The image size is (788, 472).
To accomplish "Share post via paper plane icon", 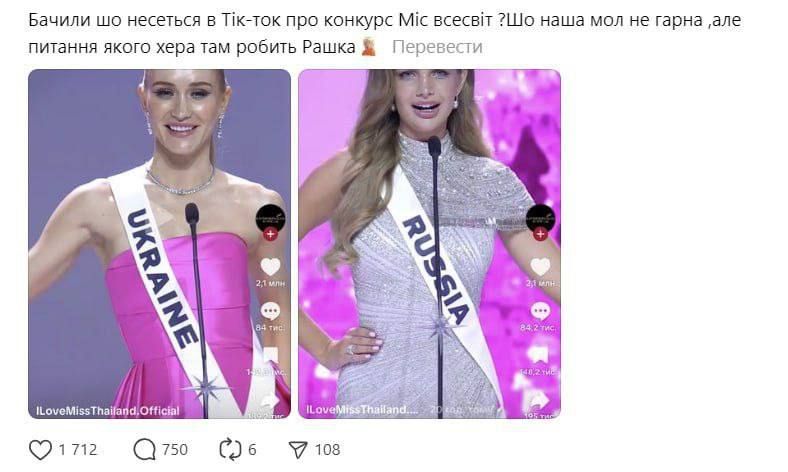I will (x=298, y=449).
